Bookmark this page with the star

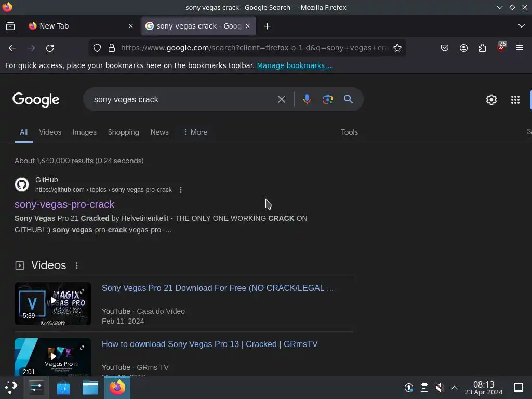tap(397, 48)
